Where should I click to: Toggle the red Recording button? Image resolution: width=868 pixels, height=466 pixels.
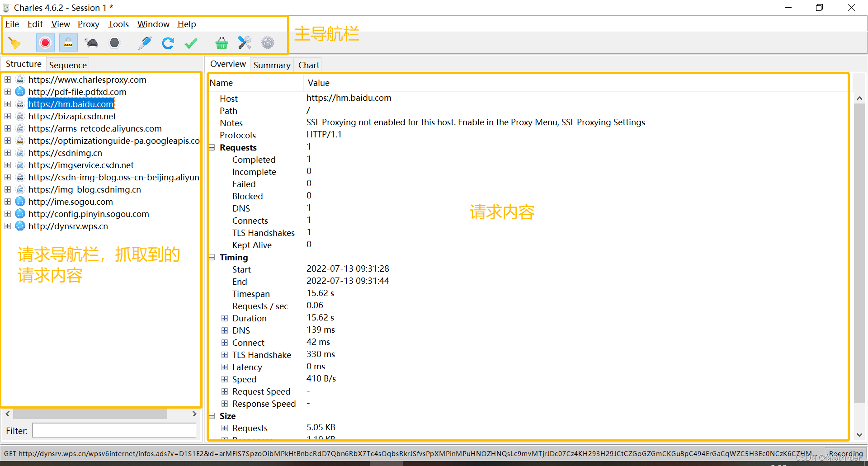pos(45,43)
